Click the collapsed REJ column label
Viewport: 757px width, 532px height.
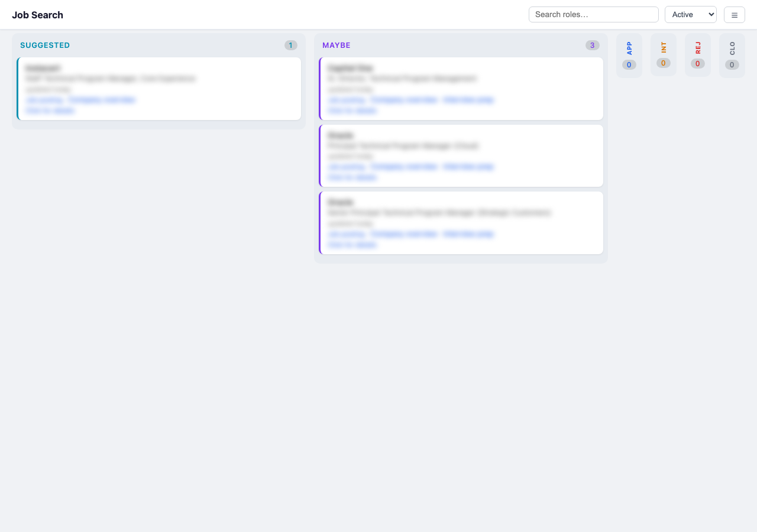pos(697,47)
